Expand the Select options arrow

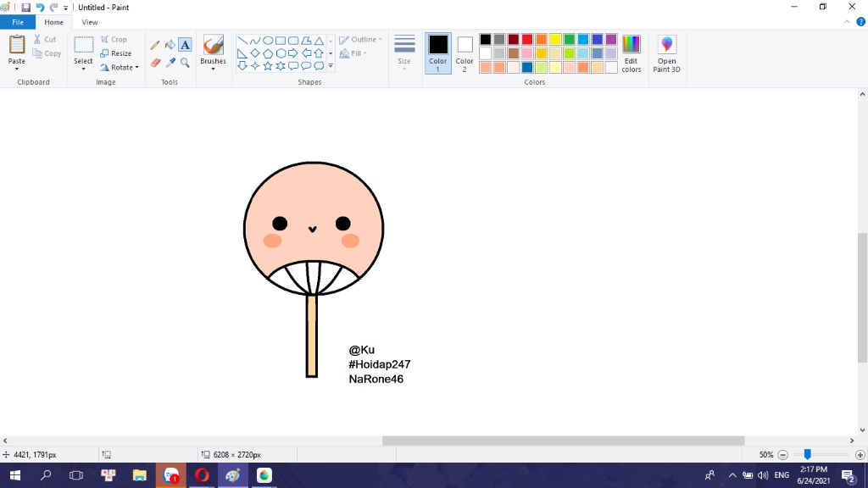coord(83,69)
